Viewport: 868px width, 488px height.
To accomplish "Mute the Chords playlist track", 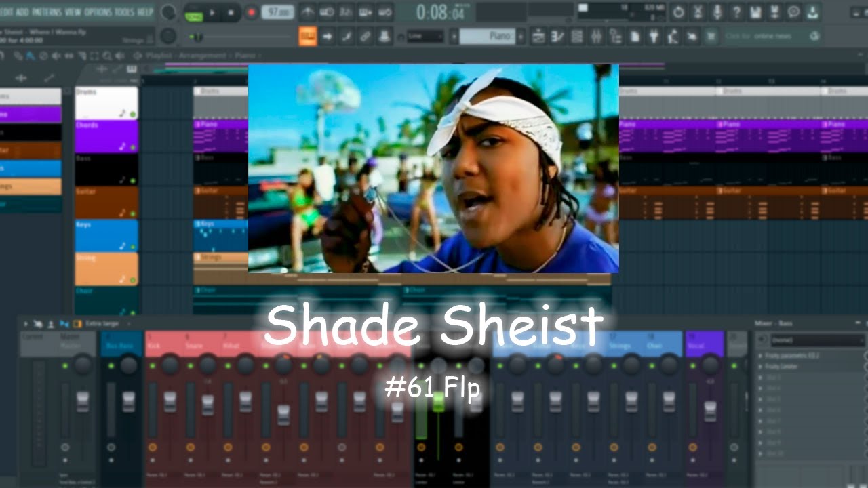I will 133,147.
